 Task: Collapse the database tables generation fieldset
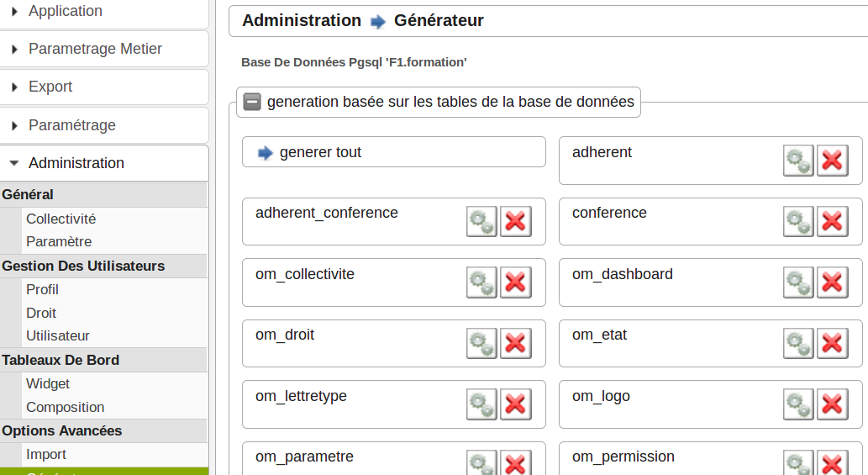[252, 103]
